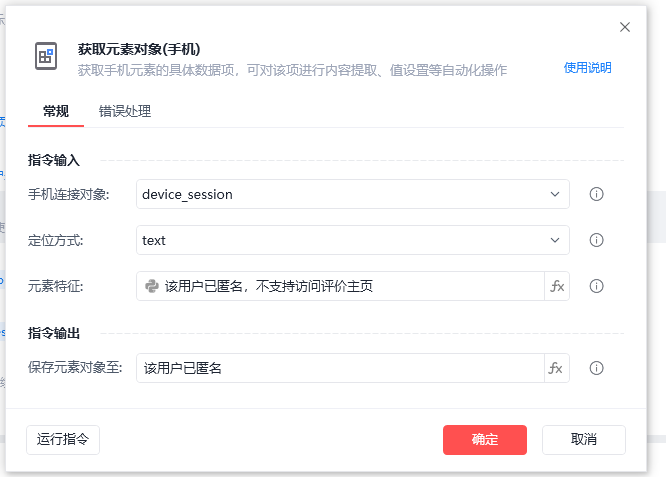
Task: Switch to the 错误处理 tab
Action: 125,111
